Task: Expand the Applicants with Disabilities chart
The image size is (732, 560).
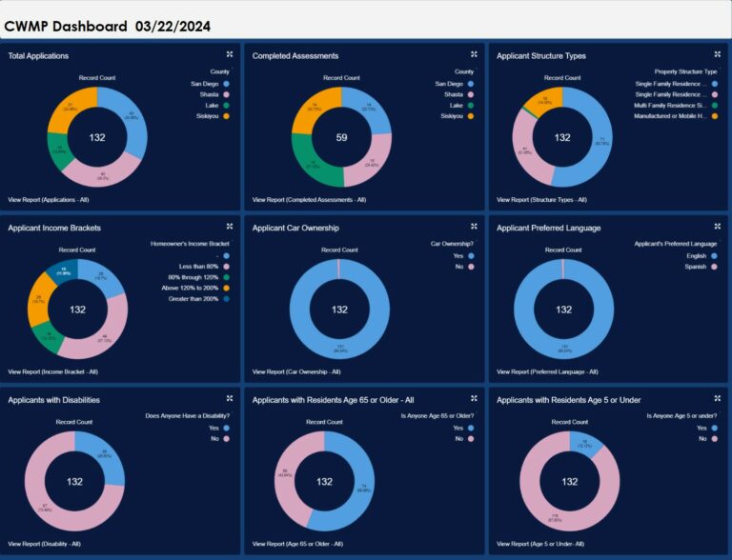Action: 230,398
